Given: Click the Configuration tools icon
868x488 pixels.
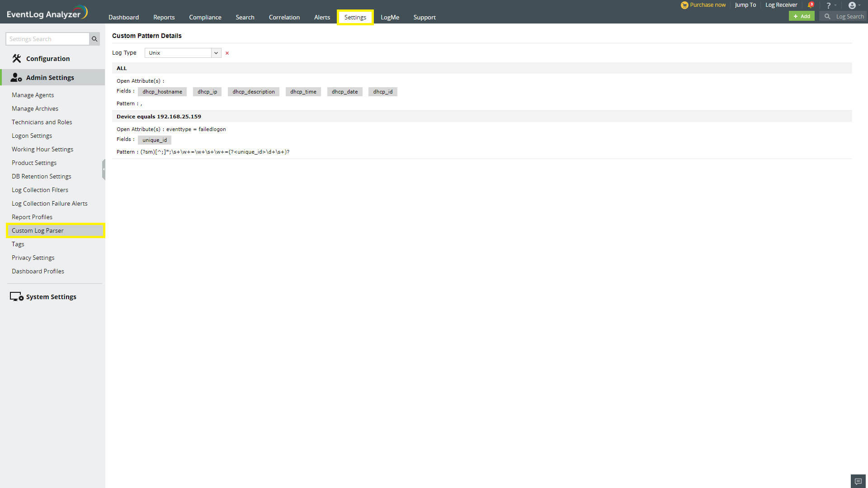Looking at the screenshot, I should pyautogui.click(x=17, y=58).
